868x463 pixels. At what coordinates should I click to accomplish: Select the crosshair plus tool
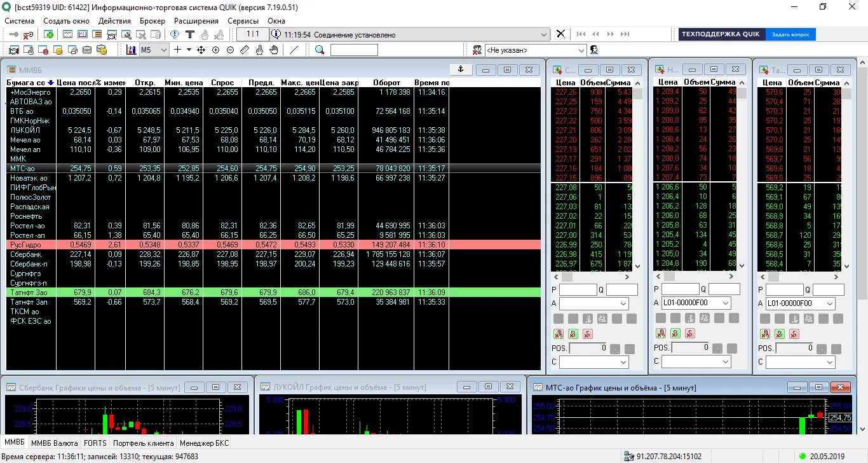pos(177,50)
